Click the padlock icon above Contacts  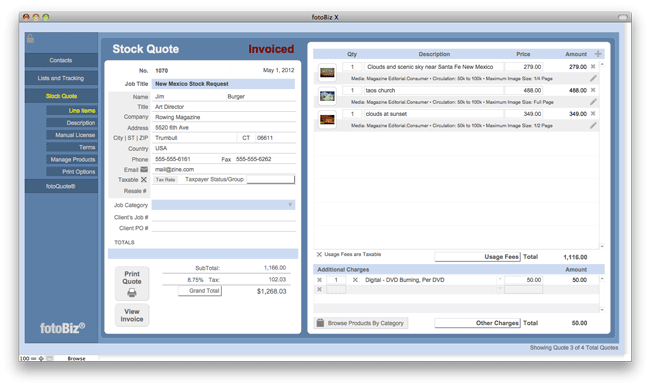(x=30, y=39)
